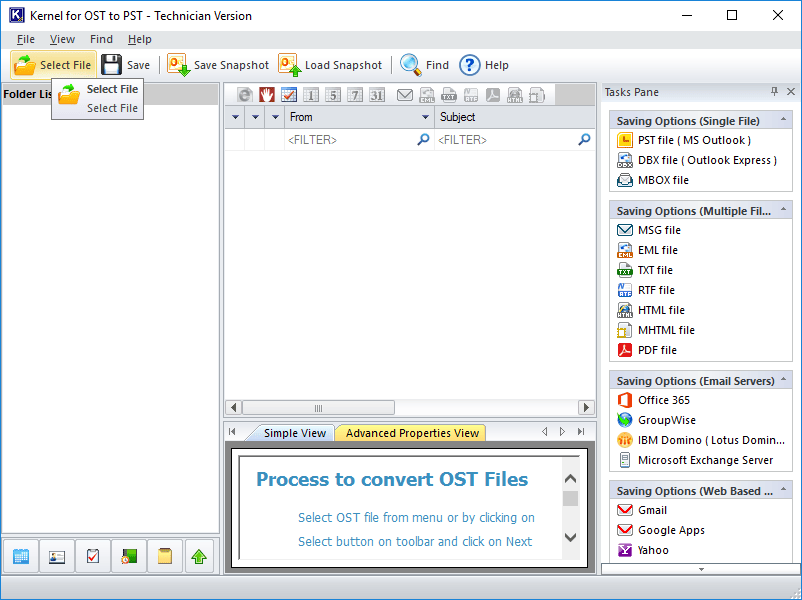Click the envelope MSG icon above message list
The height and width of the screenshot is (600, 802).
(x=405, y=95)
